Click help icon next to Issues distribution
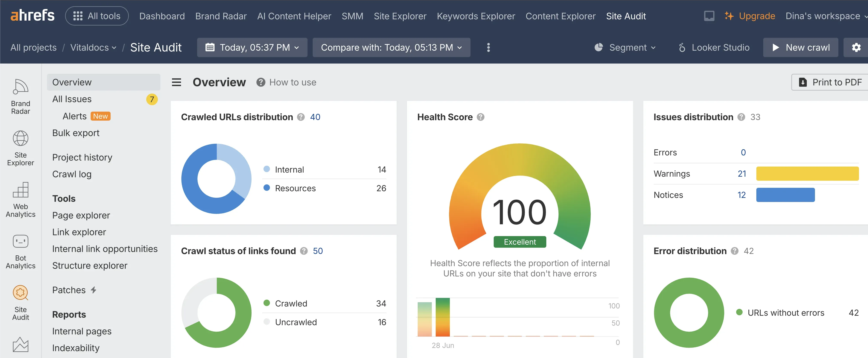868x358 pixels. tap(741, 117)
